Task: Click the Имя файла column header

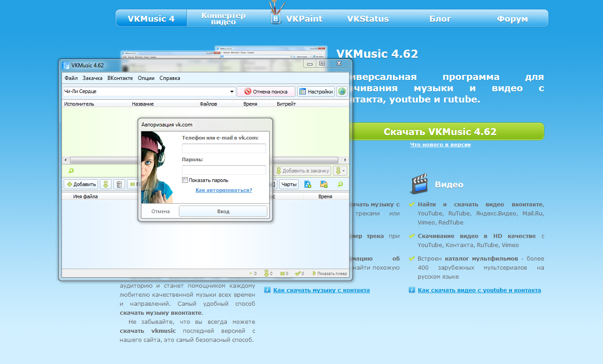Action: tap(105, 196)
